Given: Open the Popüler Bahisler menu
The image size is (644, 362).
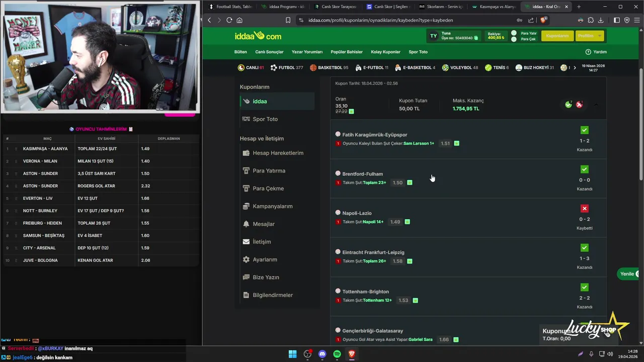Looking at the screenshot, I should point(347,52).
